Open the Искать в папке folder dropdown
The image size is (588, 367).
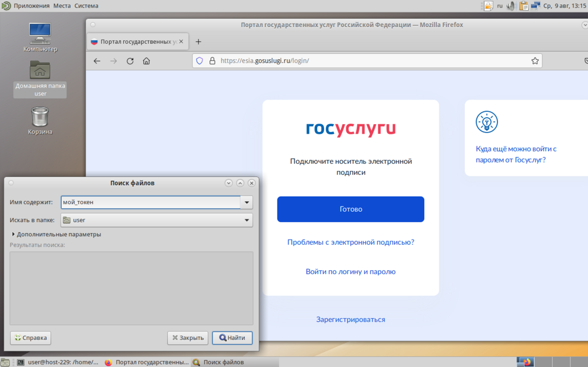157,220
